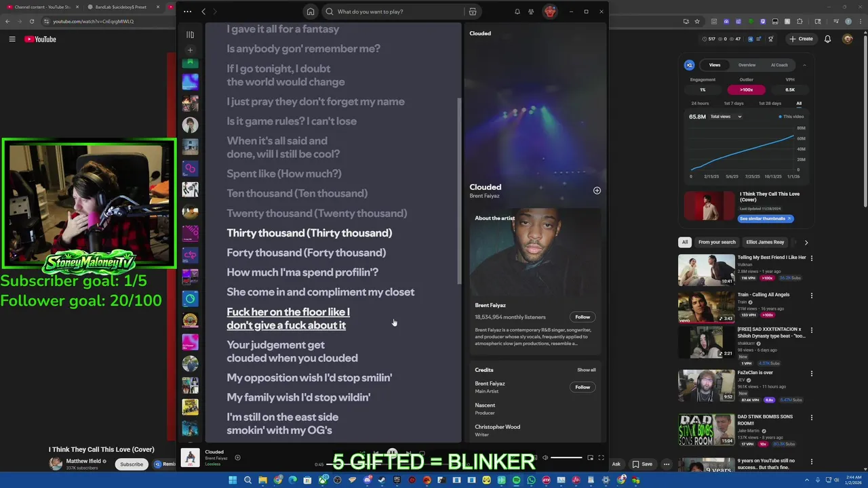Click See similar thumbnails button
This screenshot has height=488, width=868.
[765, 218]
